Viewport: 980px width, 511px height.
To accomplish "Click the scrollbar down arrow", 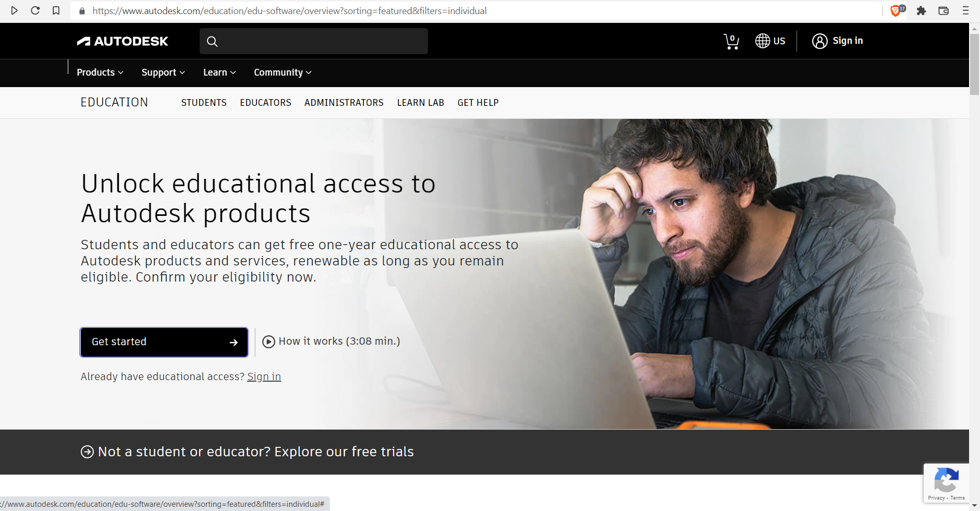I will tap(974, 506).
